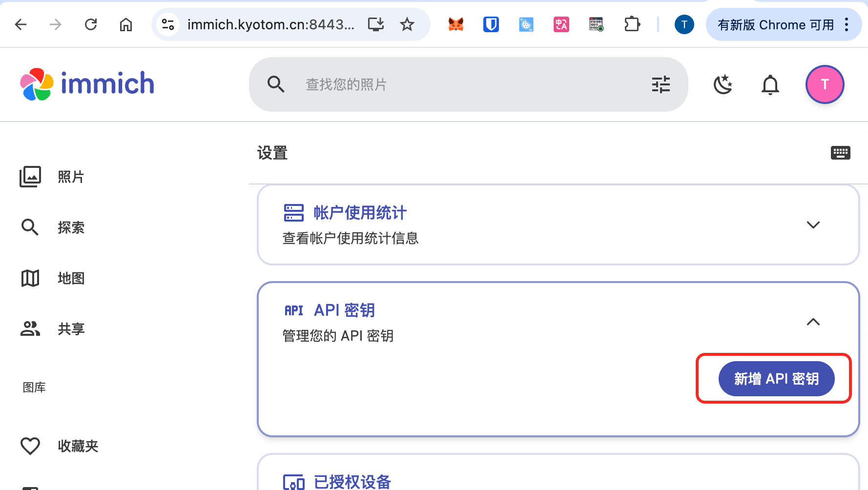Expand the 帐户使用统计 section
The image size is (868, 490).
pos(813,225)
